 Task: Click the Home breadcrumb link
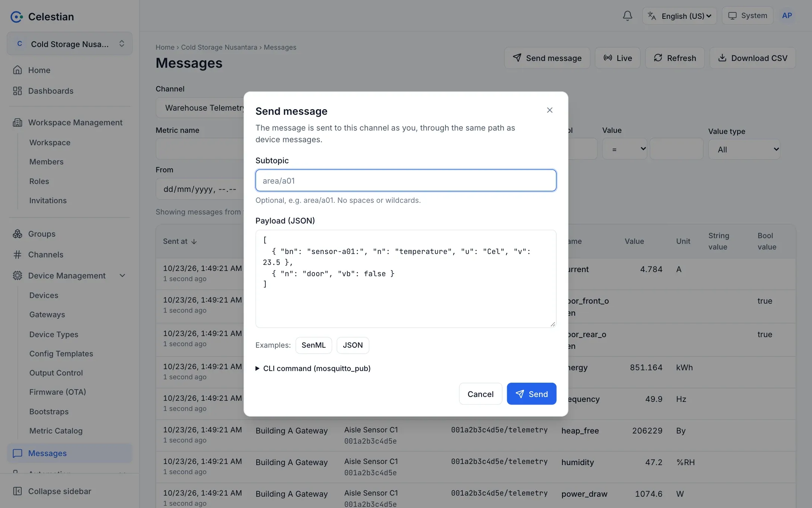point(165,47)
